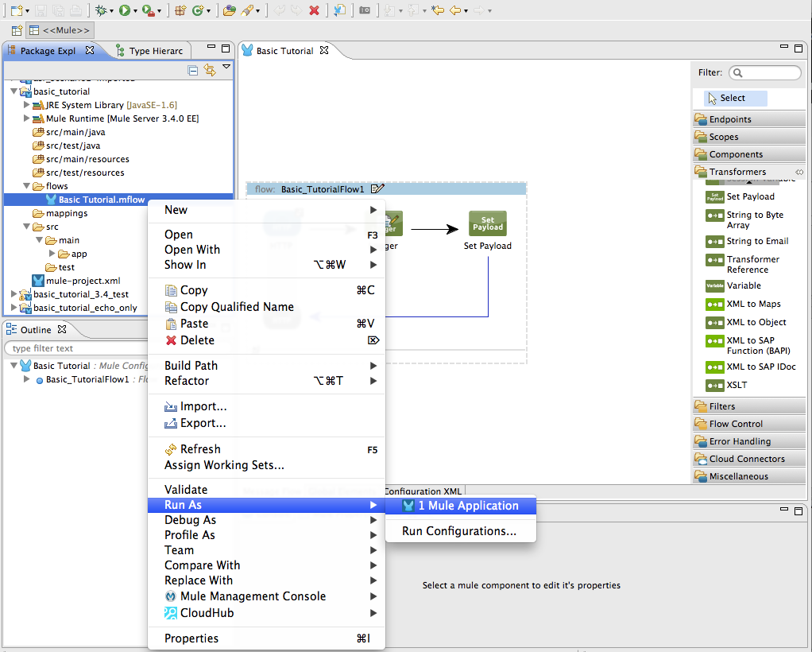
Task: Choose 1 Mule Application from submenu
Action: (x=467, y=506)
